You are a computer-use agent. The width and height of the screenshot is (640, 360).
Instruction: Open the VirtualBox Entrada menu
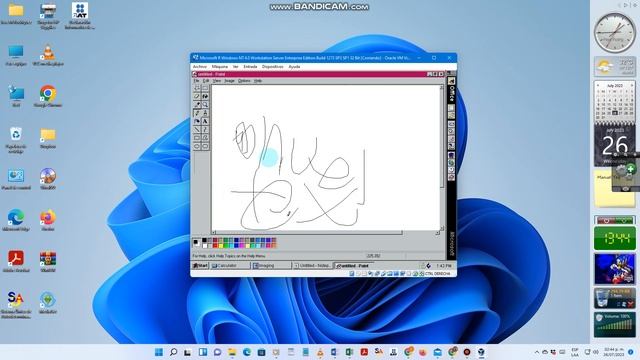pyautogui.click(x=250, y=67)
